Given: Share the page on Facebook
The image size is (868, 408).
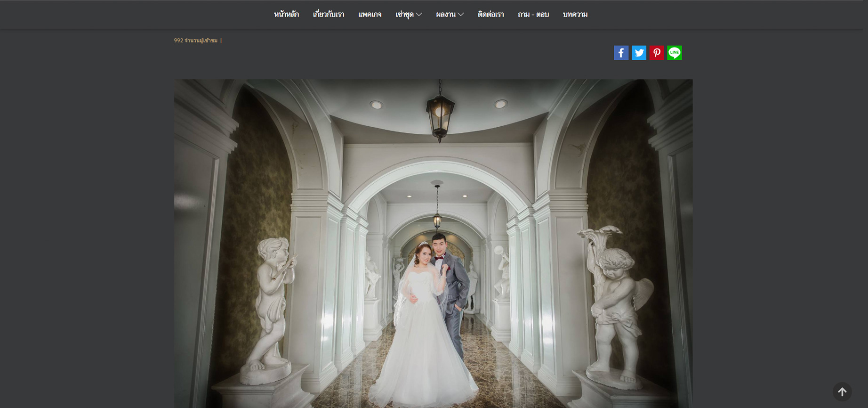Looking at the screenshot, I should [621, 53].
